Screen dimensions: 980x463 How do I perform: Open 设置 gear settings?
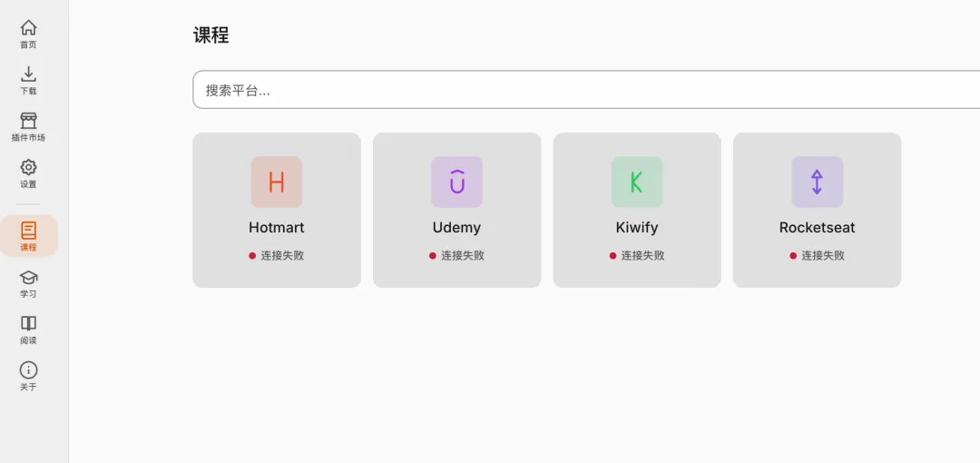pos(28,168)
